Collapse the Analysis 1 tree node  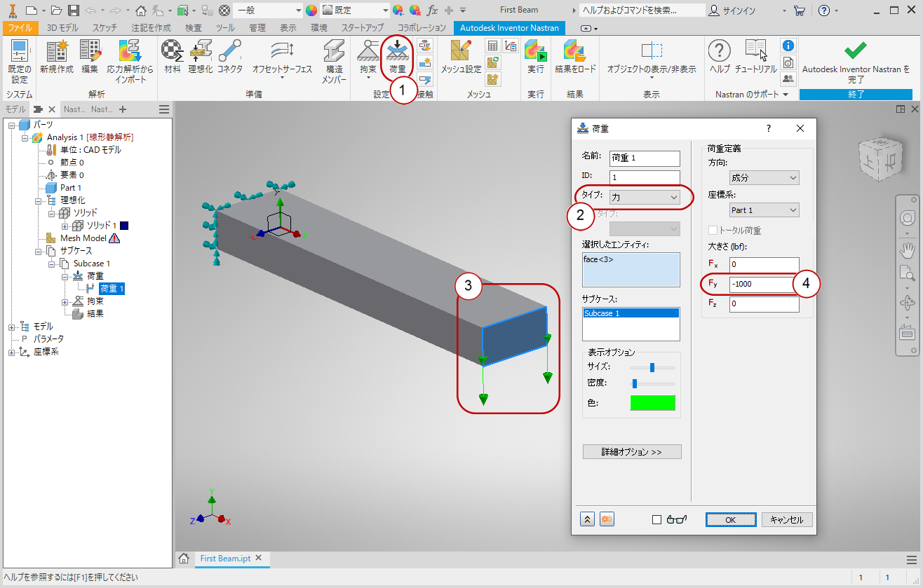coord(25,137)
